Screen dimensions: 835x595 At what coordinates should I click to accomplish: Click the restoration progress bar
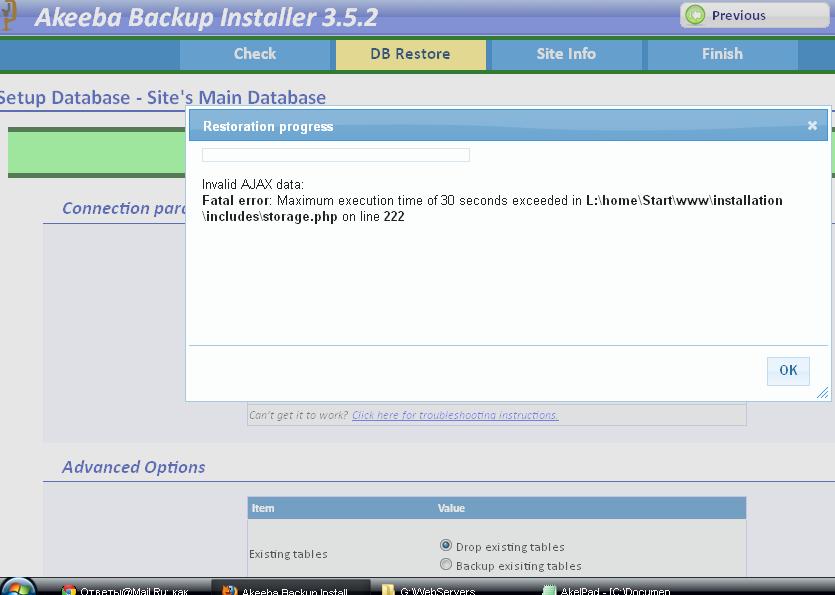pyautogui.click(x=335, y=155)
